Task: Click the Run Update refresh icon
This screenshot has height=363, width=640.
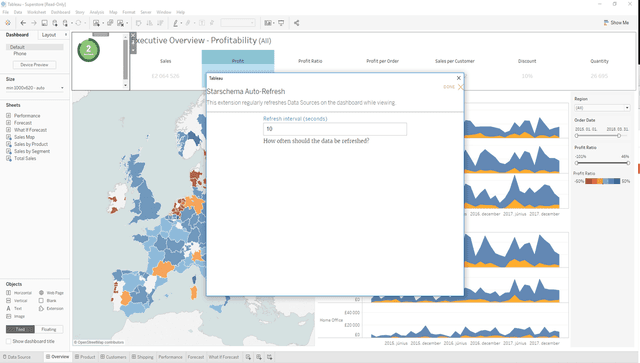Action: click(78, 23)
